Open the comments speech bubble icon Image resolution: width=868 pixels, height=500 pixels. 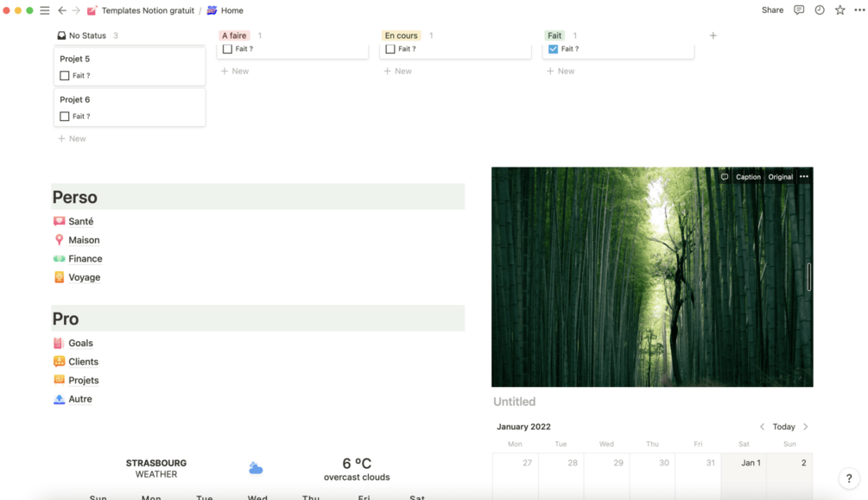tap(799, 10)
